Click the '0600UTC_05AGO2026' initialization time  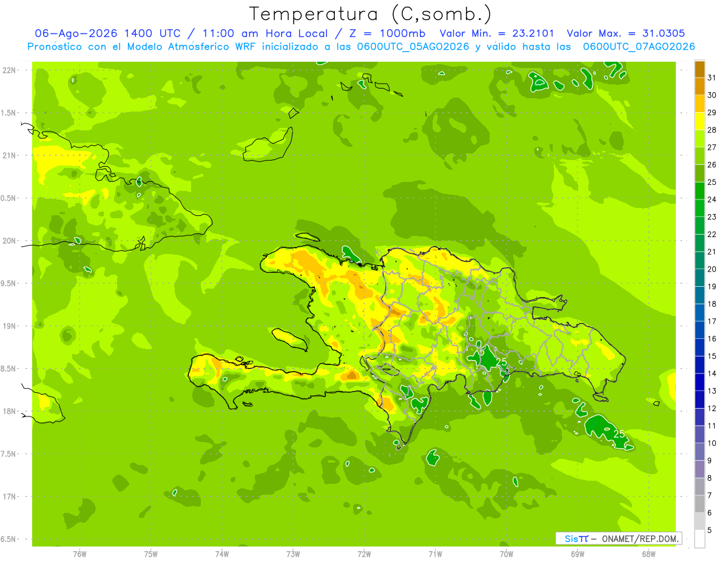tap(413, 47)
